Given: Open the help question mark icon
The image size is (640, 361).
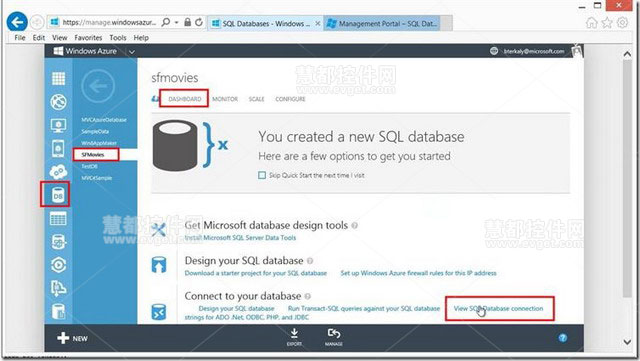Looking at the screenshot, I should tap(562, 338).
